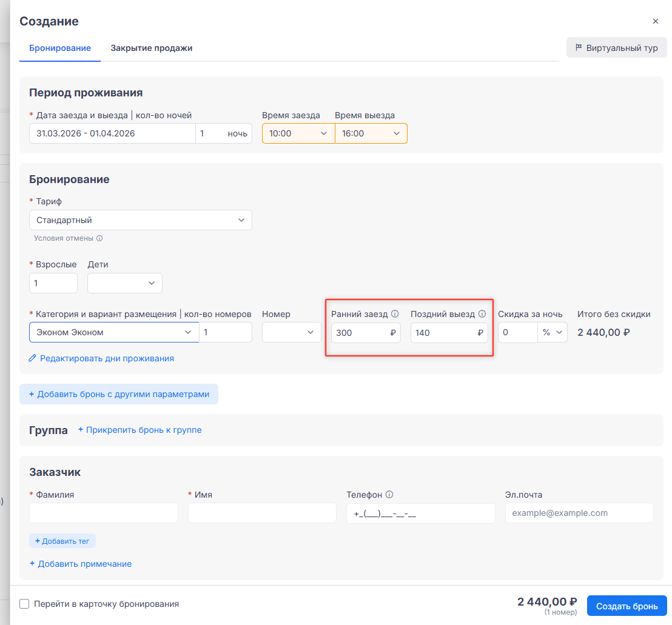Close the Создание dialog with X
This screenshot has width=672, height=625.
(x=655, y=21)
